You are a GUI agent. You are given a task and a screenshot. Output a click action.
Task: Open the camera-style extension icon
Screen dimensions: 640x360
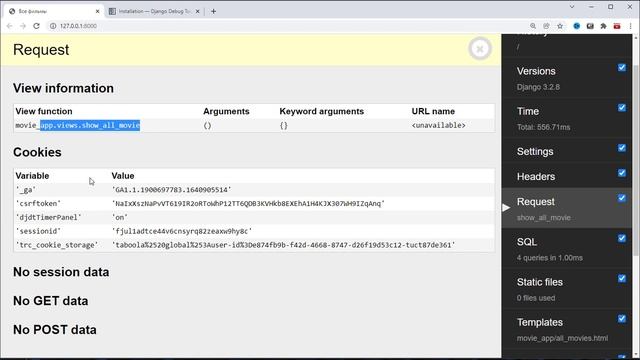[x=590, y=26]
